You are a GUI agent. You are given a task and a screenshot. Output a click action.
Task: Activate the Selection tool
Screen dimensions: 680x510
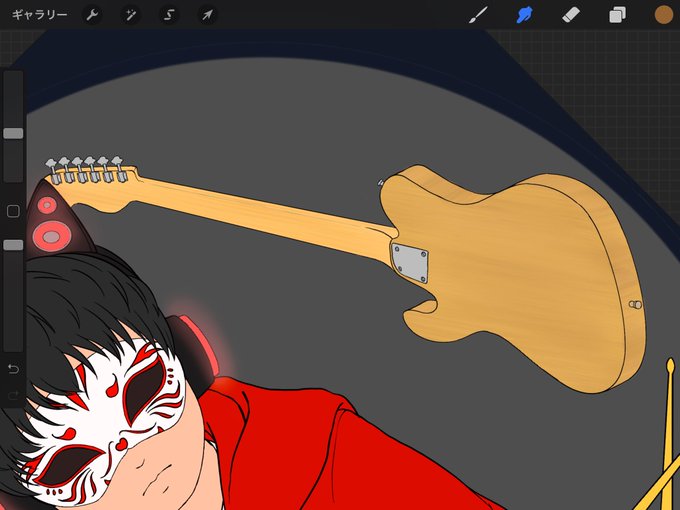tap(169, 15)
